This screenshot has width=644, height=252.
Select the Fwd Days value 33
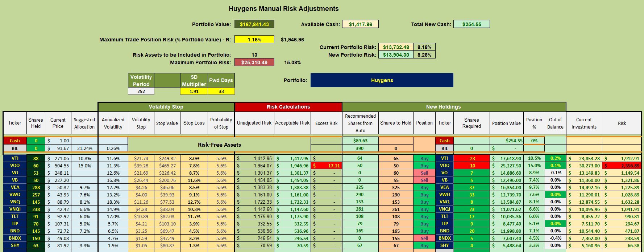click(x=221, y=91)
